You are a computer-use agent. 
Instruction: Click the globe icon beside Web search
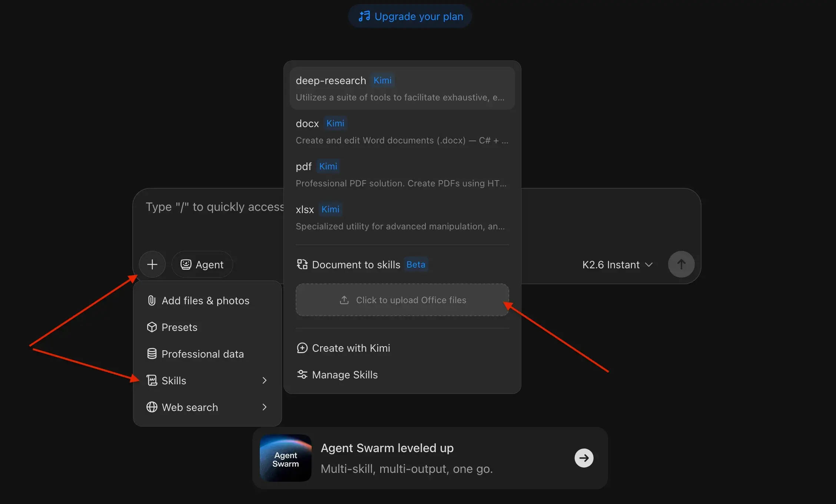tap(152, 407)
